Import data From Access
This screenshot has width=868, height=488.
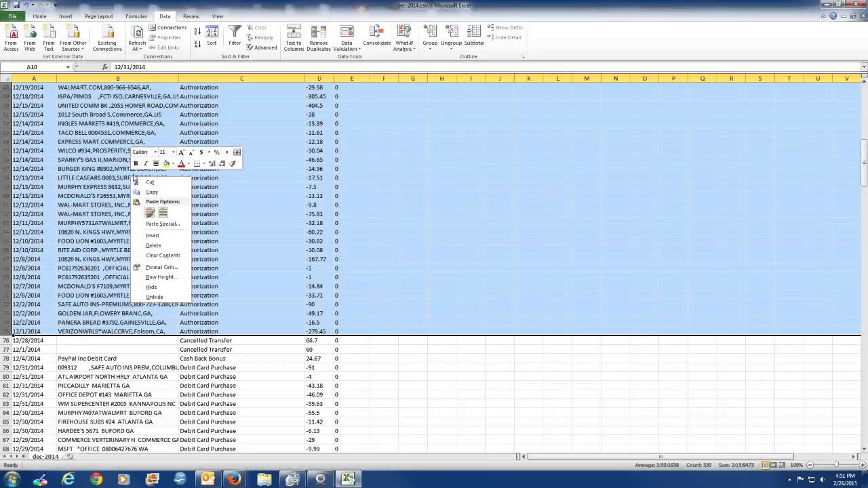pyautogui.click(x=11, y=38)
